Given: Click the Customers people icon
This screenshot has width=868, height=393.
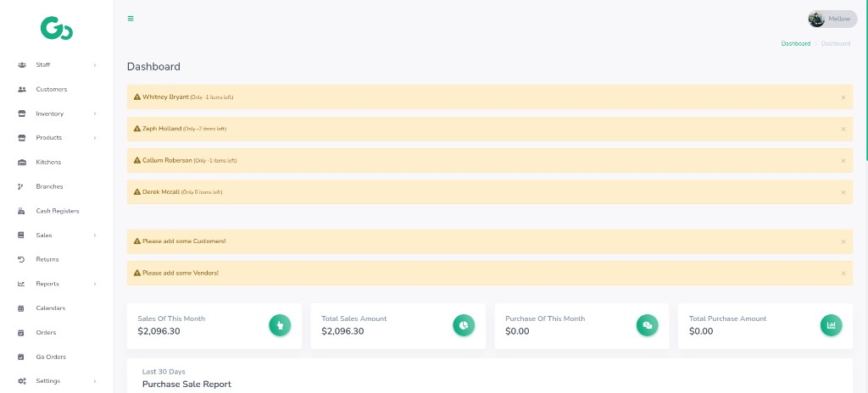Looking at the screenshot, I should coord(21,89).
